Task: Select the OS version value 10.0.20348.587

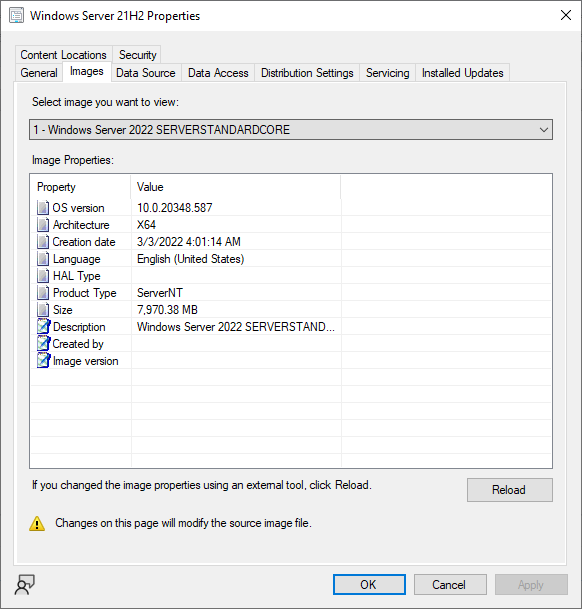Action: [174, 208]
